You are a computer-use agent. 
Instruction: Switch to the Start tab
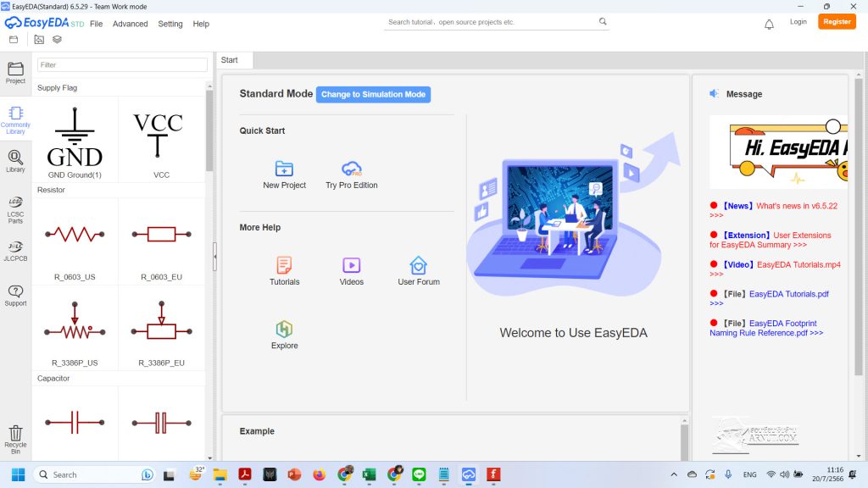coord(230,60)
